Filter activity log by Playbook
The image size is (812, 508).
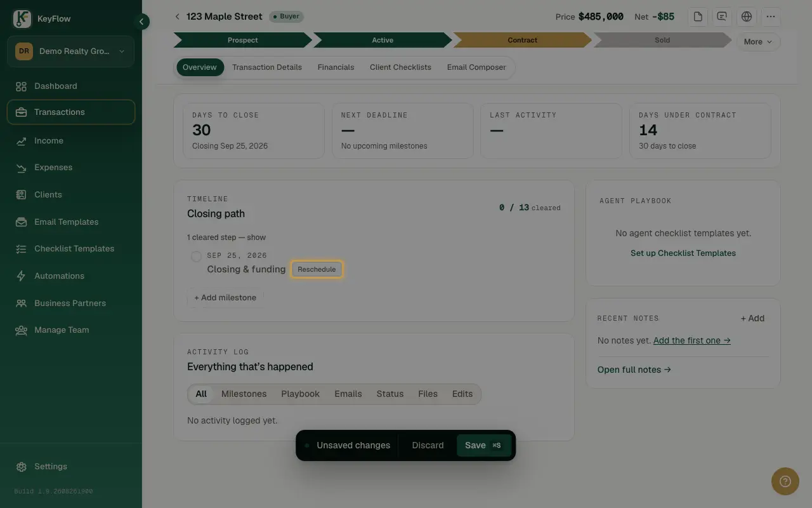click(x=300, y=394)
